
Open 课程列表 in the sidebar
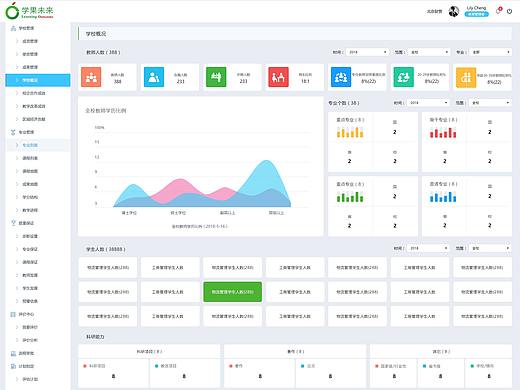tap(30, 158)
